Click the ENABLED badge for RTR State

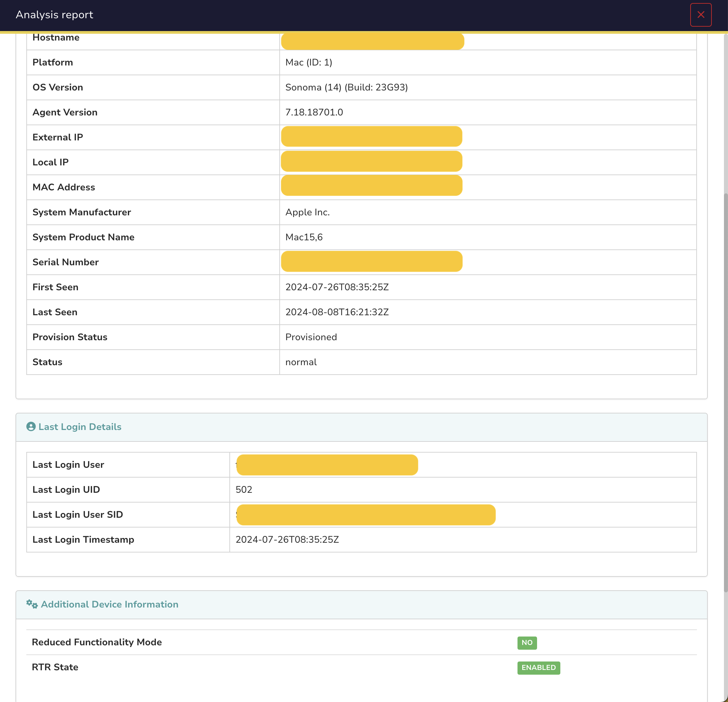538,668
